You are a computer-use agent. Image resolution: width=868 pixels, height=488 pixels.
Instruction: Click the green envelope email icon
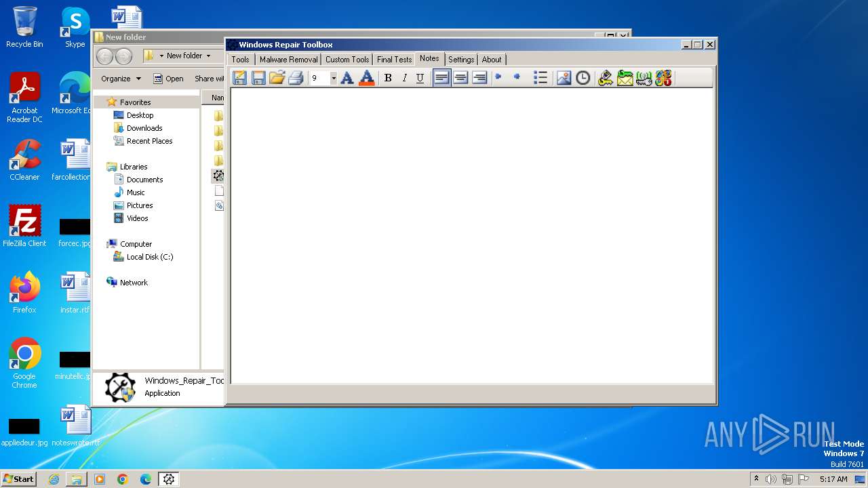tap(625, 78)
